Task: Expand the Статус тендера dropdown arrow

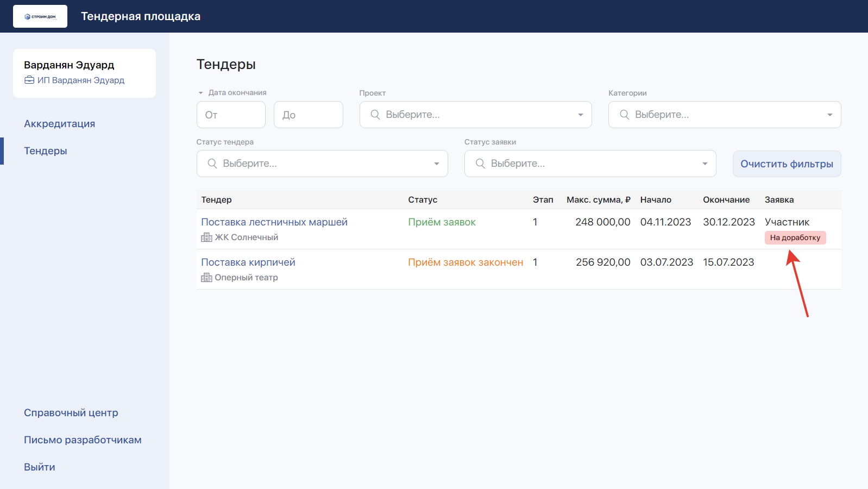Action: tap(436, 164)
